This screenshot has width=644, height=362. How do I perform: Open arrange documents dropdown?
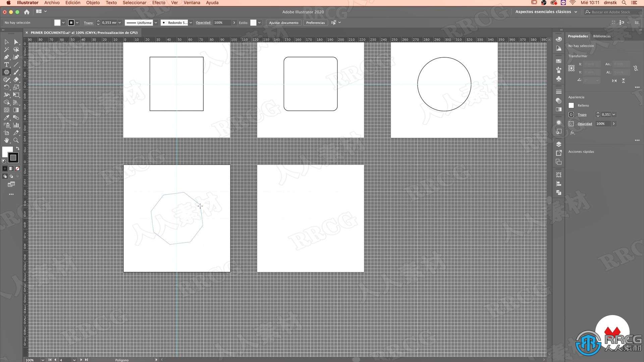(x=41, y=11)
